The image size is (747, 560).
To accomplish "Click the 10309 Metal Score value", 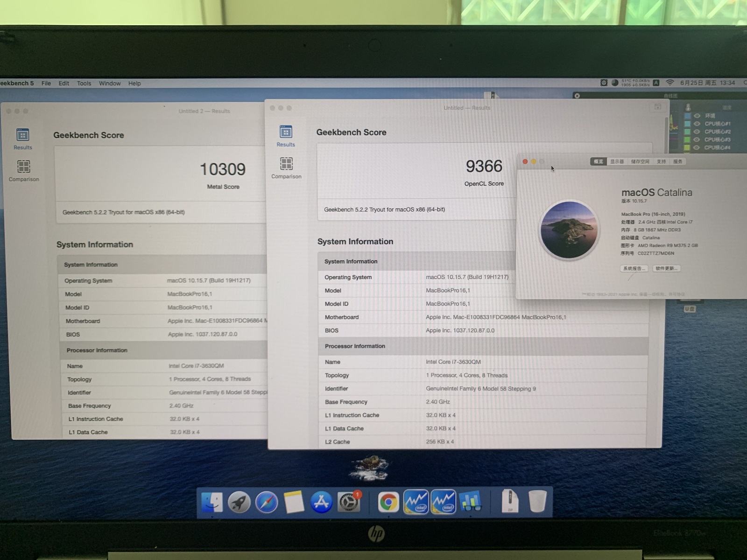I will tap(223, 169).
